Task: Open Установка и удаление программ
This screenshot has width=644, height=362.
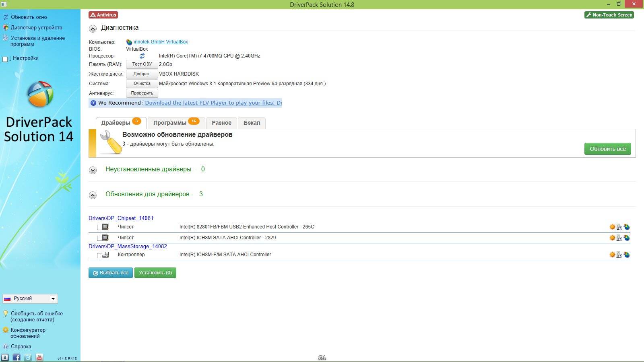Action: [x=37, y=41]
